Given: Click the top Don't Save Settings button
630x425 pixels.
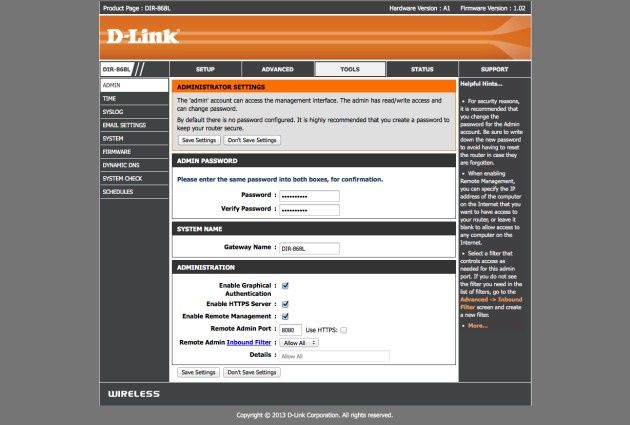Looking at the screenshot, I should point(252,140).
